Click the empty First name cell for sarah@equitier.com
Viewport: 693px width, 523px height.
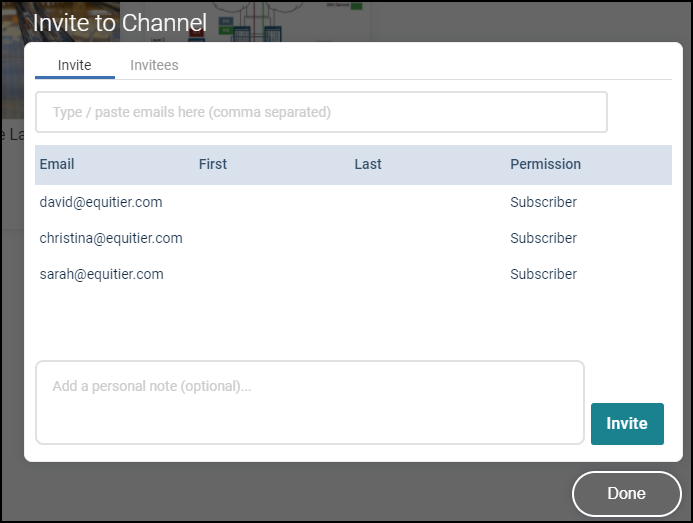[270, 274]
